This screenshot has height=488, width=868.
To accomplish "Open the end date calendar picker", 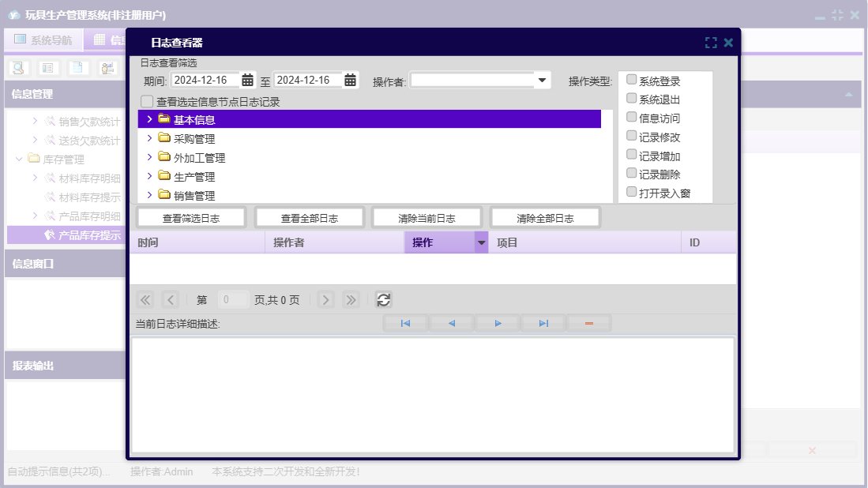I will 350,80.
